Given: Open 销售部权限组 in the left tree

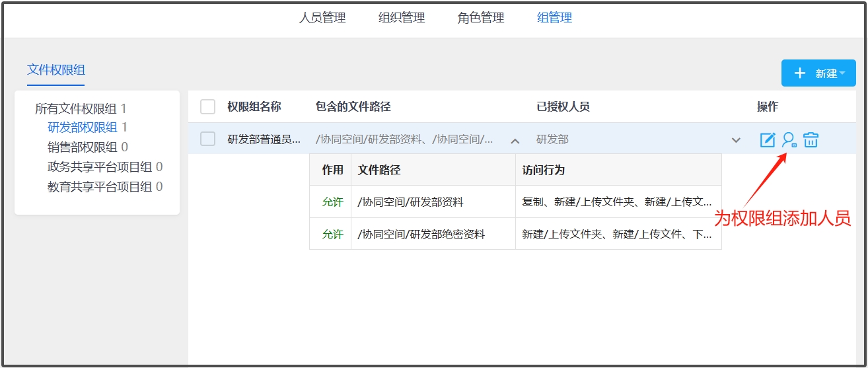Looking at the screenshot, I should (x=83, y=147).
